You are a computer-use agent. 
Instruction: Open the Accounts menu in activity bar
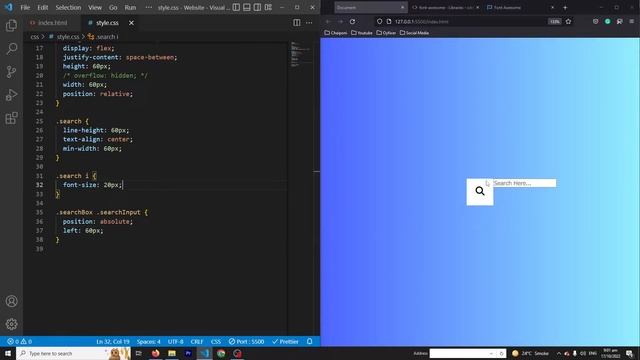[11, 301]
